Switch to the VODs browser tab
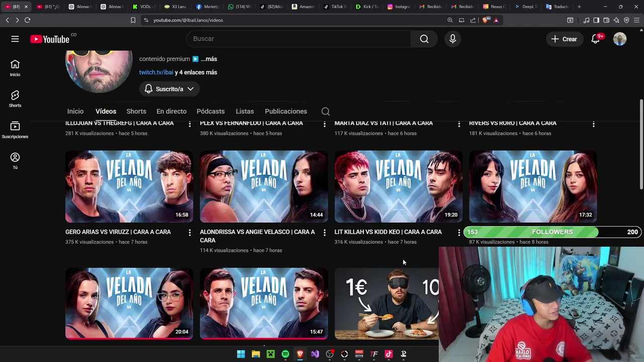This screenshot has height=362, width=644. [145, 7]
